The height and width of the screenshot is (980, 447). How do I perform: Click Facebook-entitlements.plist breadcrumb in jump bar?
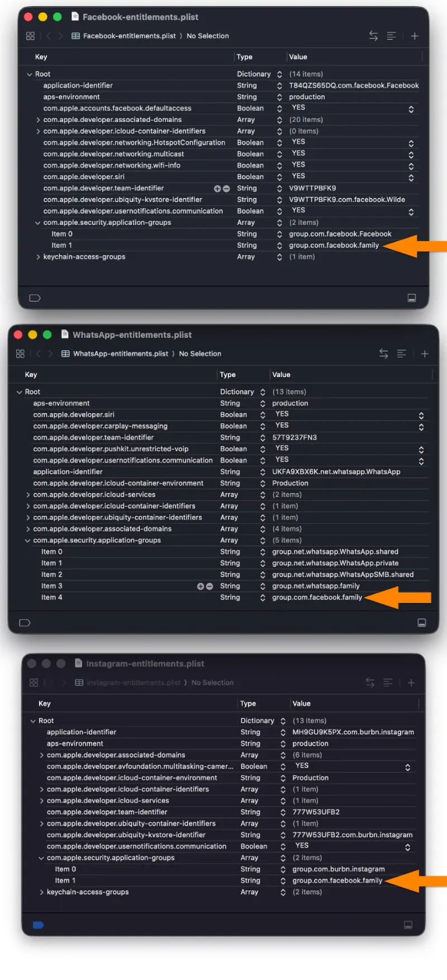point(124,36)
